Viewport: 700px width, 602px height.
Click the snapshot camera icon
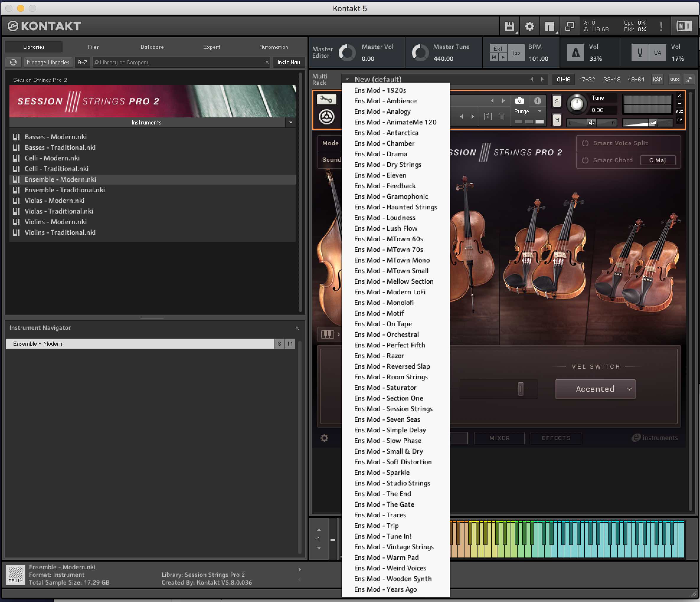[519, 101]
